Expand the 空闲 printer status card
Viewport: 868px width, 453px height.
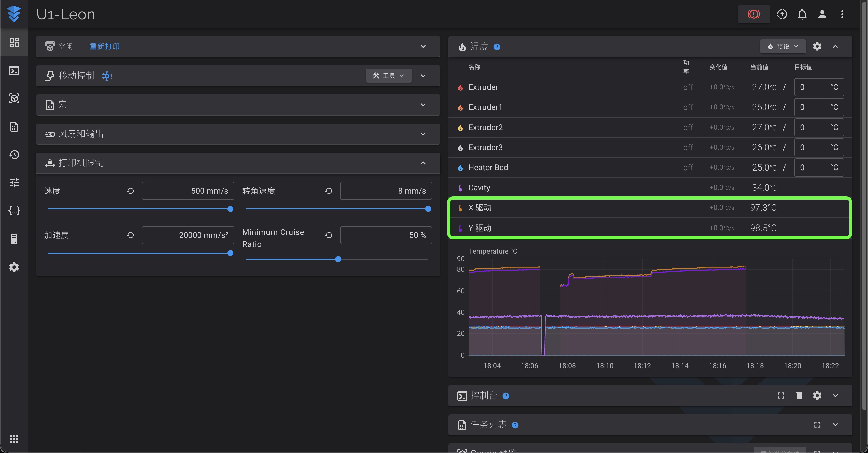click(423, 46)
